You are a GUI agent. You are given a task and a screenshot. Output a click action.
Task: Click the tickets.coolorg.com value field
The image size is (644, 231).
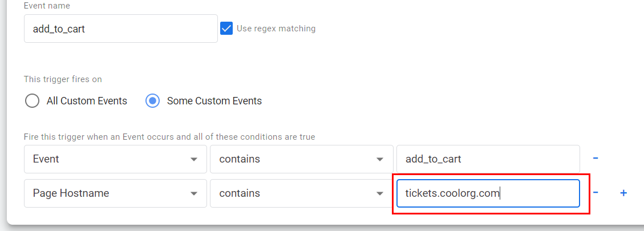[488, 193]
